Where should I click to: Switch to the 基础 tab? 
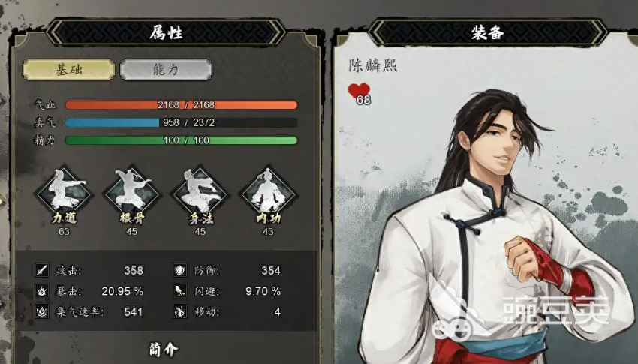click(69, 70)
